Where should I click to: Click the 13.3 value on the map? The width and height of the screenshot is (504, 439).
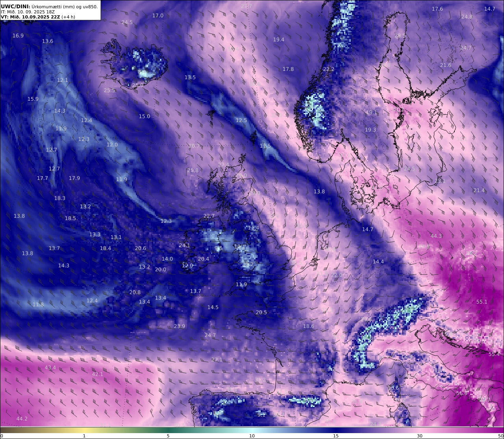(95, 235)
